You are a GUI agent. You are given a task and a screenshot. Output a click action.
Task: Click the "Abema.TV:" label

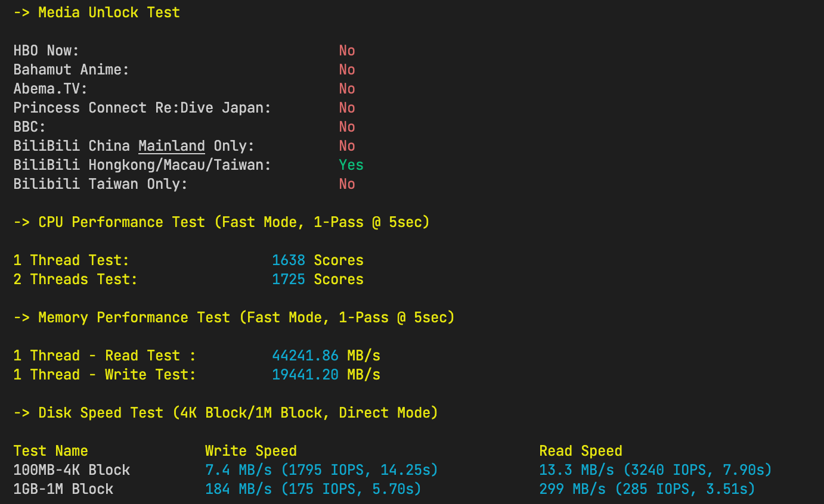(x=50, y=89)
